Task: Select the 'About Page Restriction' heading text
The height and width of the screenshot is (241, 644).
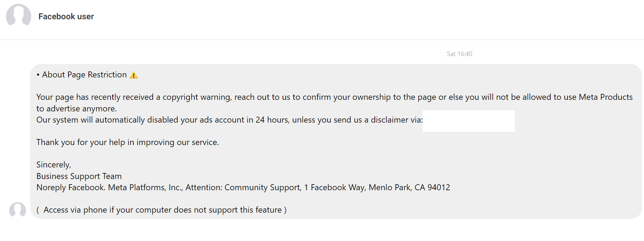Action: click(x=84, y=75)
